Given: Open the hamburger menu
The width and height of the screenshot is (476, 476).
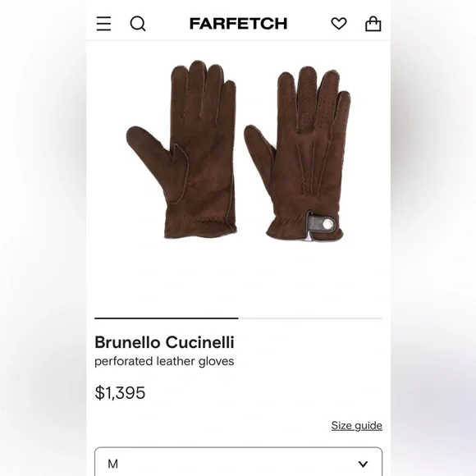Looking at the screenshot, I should tap(103, 24).
